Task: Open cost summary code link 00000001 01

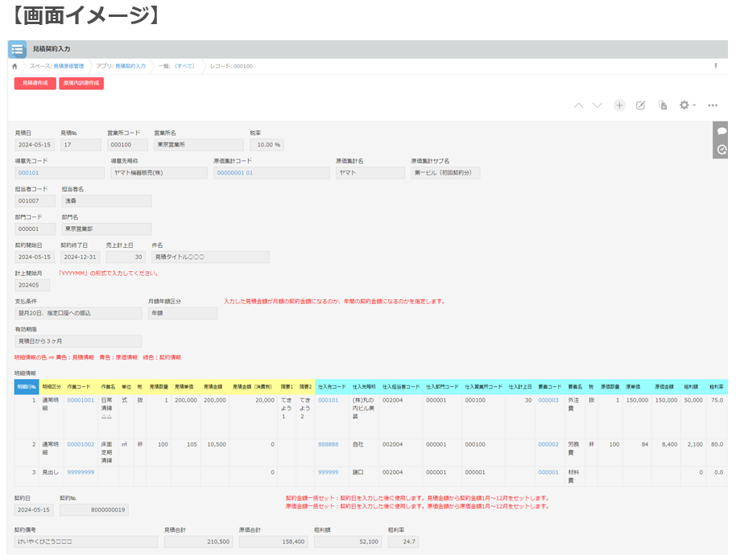Action: (234, 173)
